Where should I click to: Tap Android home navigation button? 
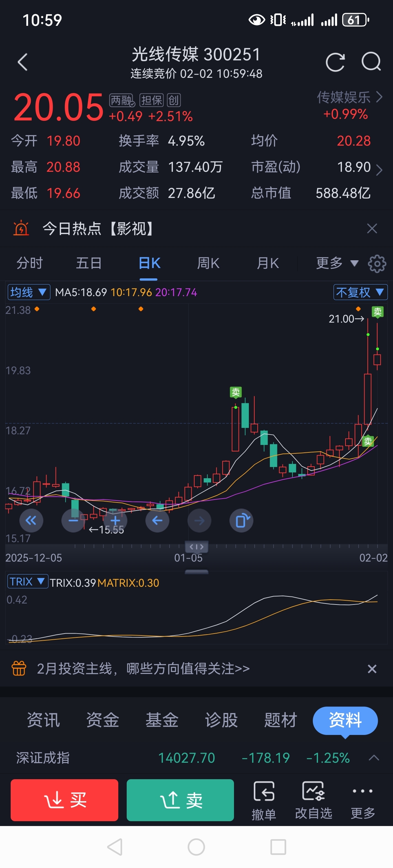point(196,847)
